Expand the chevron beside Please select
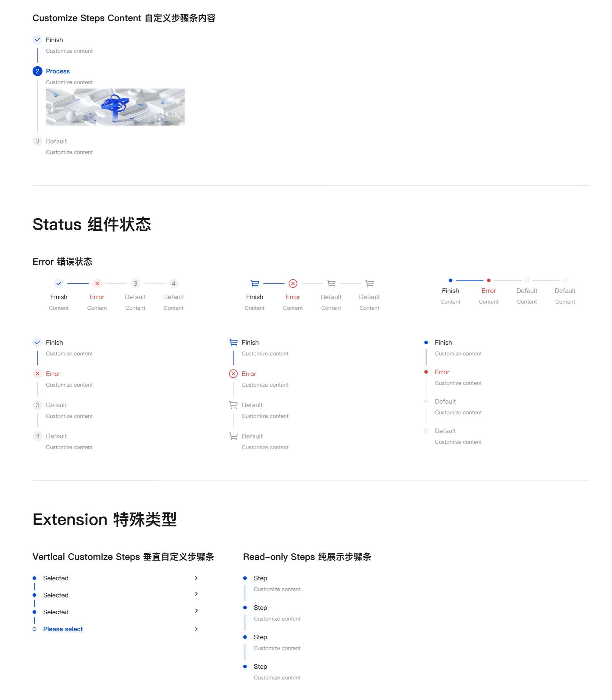 197,628
